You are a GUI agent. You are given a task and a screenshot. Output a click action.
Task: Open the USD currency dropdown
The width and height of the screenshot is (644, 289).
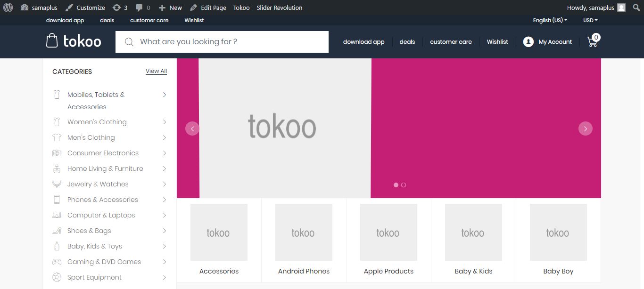(x=590, y=20)
